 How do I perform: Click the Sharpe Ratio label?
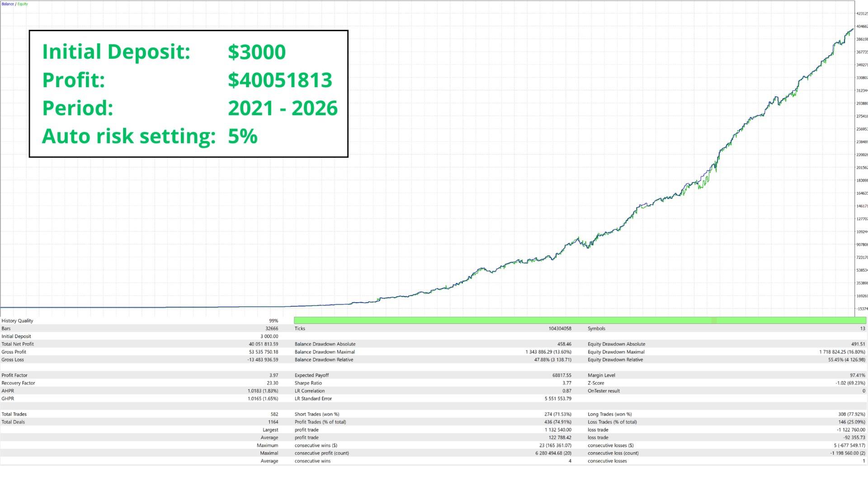(x=308, y=383)
